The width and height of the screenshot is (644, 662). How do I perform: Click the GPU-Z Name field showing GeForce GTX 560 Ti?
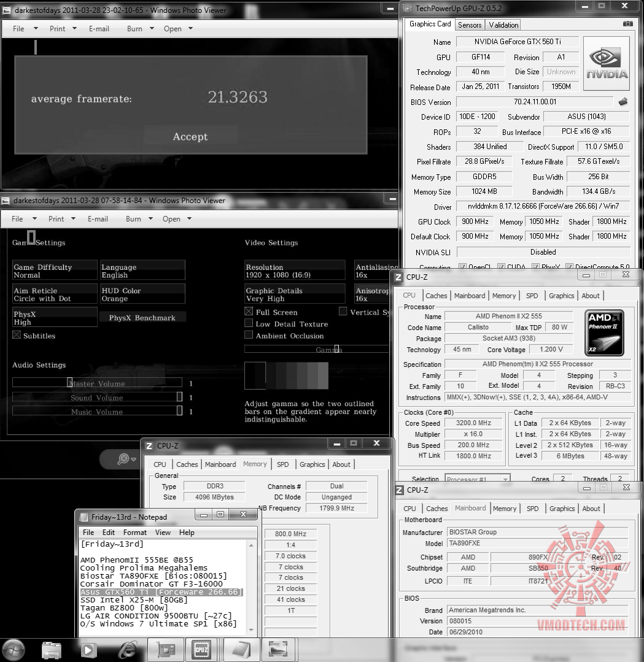coord(518,41)
